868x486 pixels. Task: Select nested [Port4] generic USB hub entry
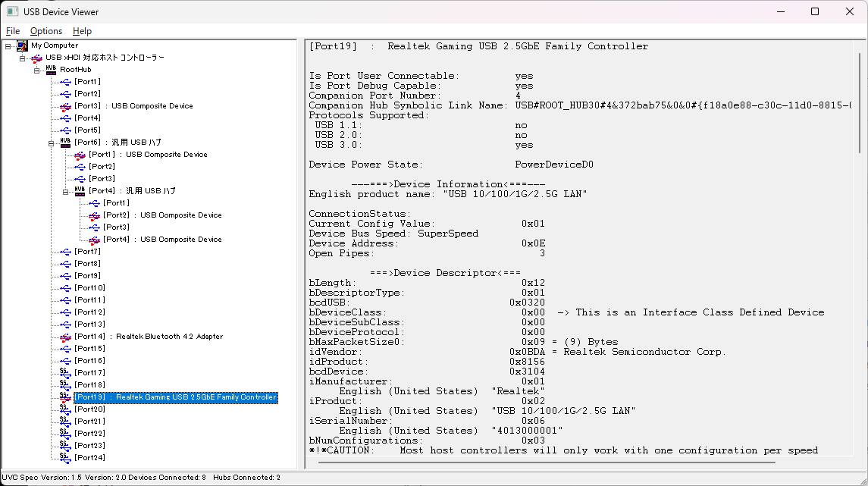click(x=133, y=191)
